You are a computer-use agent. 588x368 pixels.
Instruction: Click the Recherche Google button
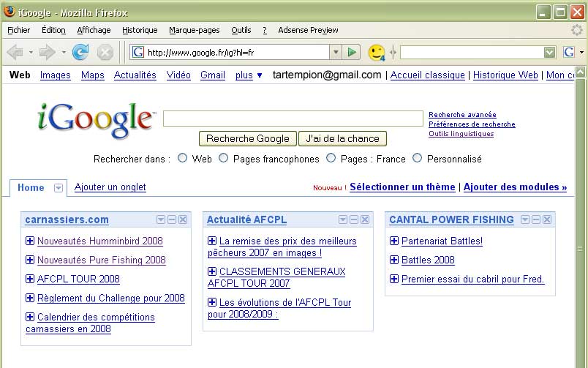tap(248, 138)
